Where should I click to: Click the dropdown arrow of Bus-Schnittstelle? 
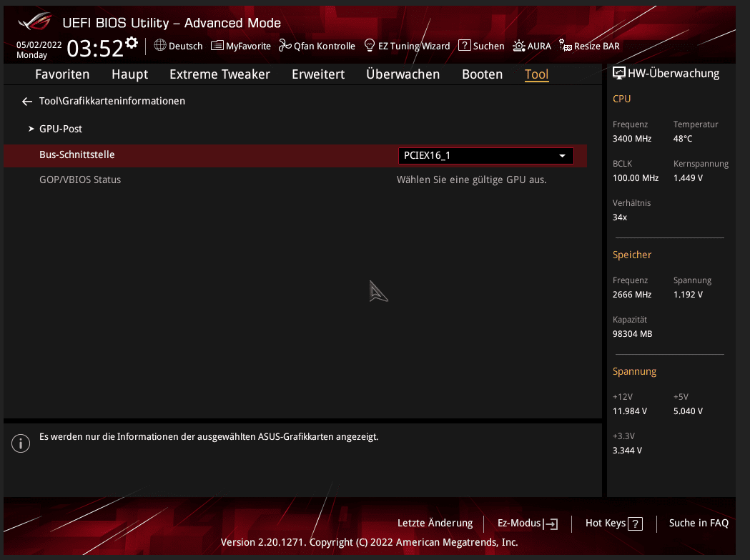pos(563,156)
